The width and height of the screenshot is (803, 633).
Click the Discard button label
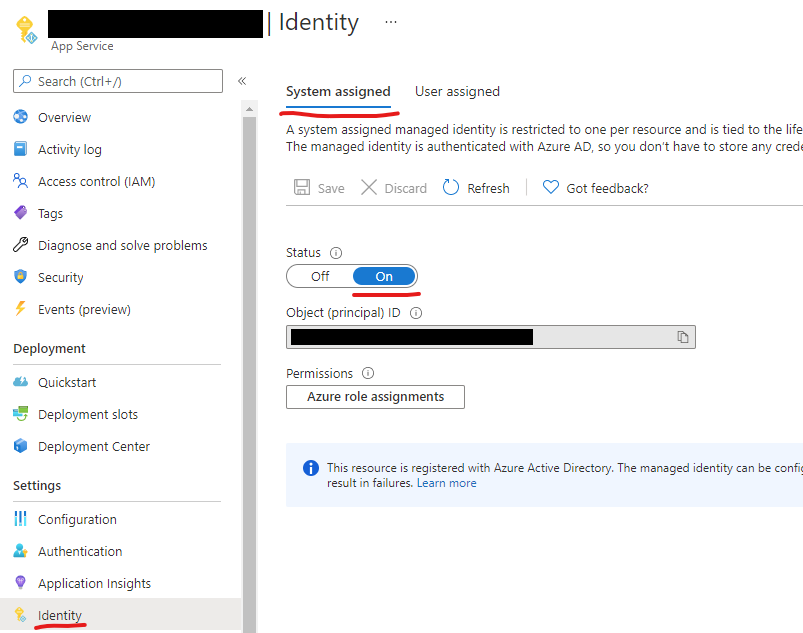[406, 188]
